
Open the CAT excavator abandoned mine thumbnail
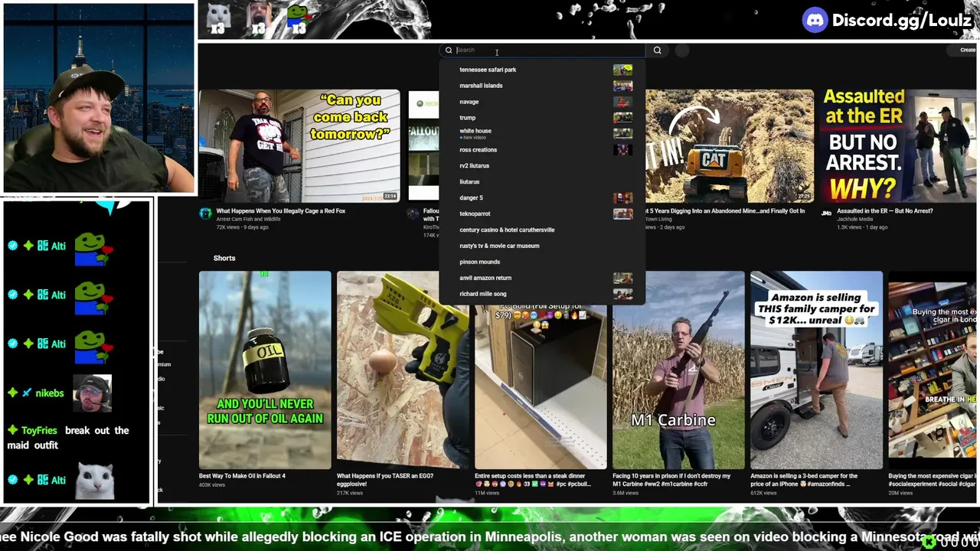730,146
